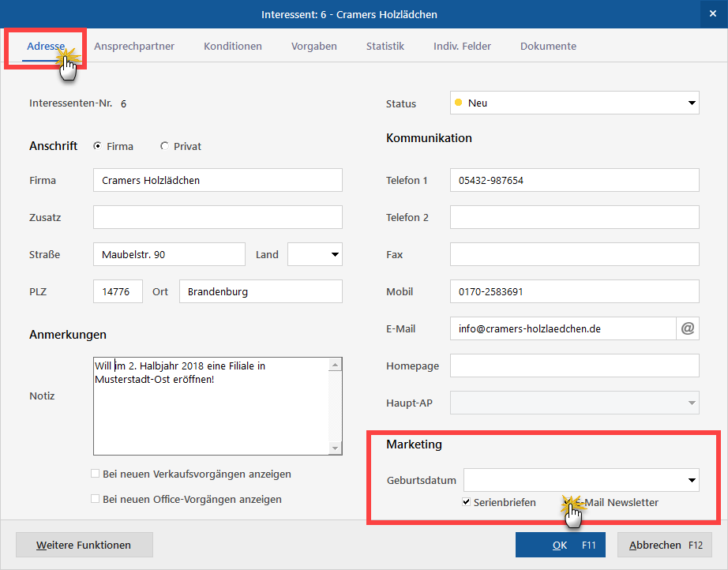Image resolution: width=728 pixels, height=570 pixels.
Task: Click the Interessenten-Nr. value 6
Action: 123,104
